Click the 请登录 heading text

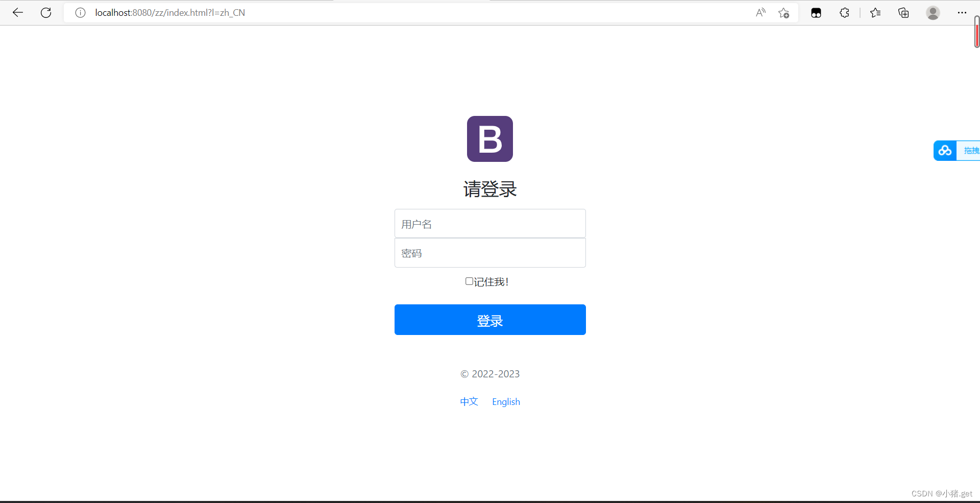pyautogui.click(x=490, y=189)
